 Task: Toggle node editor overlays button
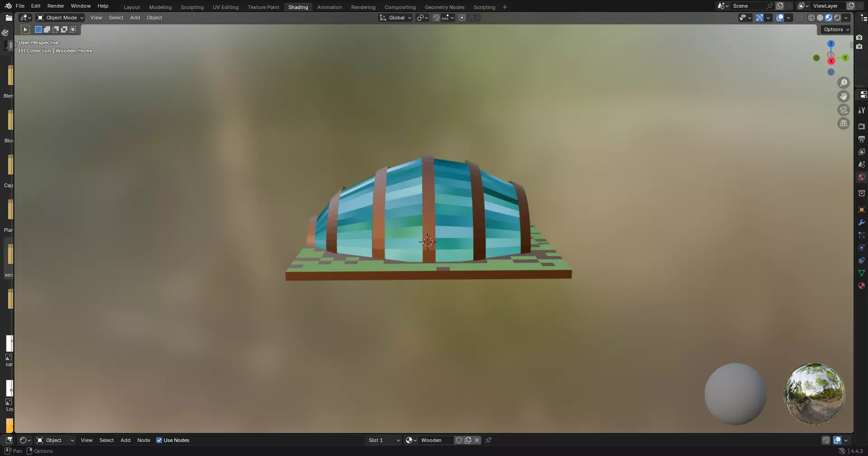837,440
